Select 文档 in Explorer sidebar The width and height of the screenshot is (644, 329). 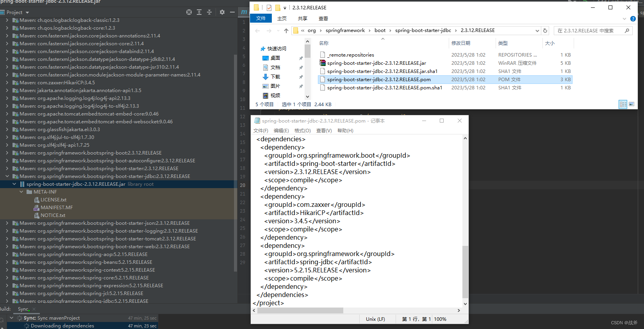click(x=275, y=68)
